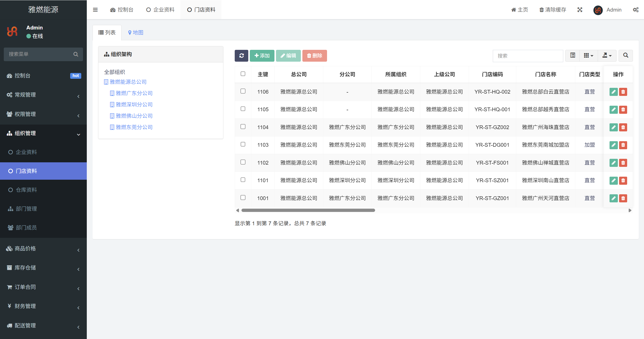The height and width of the screenshot is (339, 644).
Task: Click the trash icon for row 1102
Action: coord(623,163)
